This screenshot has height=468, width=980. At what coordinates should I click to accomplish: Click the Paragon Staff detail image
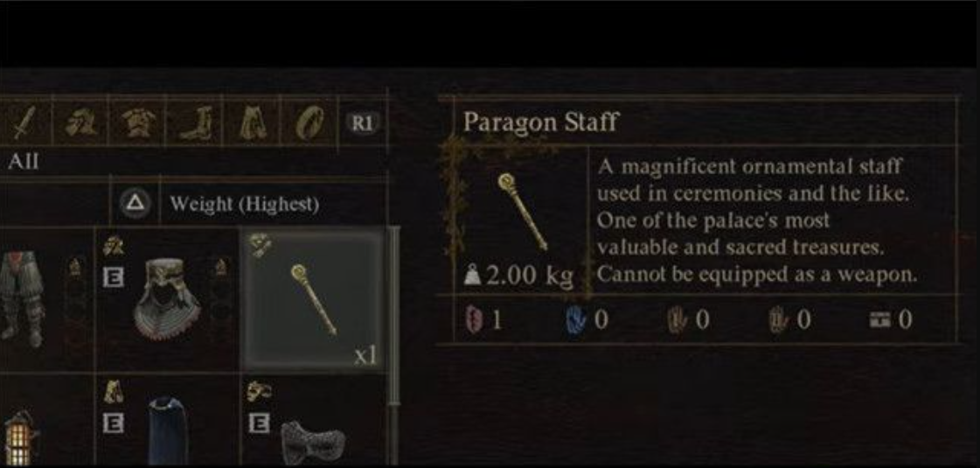pyautogui.click(x=523, y=212)
